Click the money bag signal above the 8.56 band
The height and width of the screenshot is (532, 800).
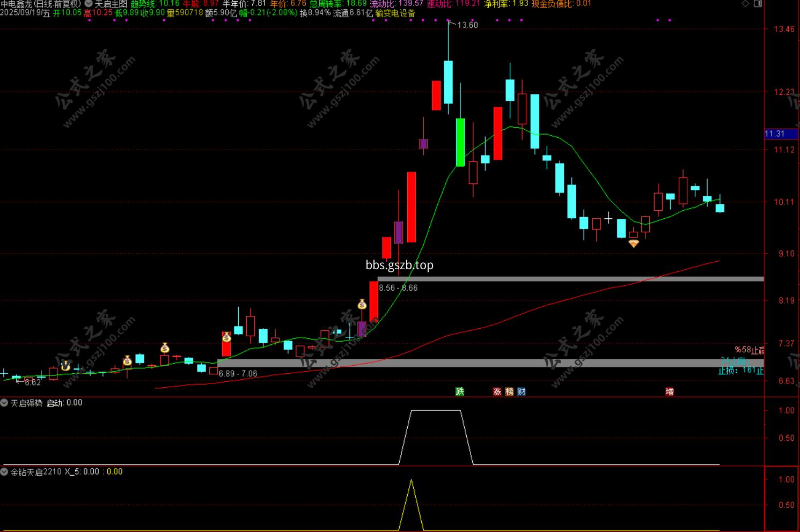tap(362, 305)
